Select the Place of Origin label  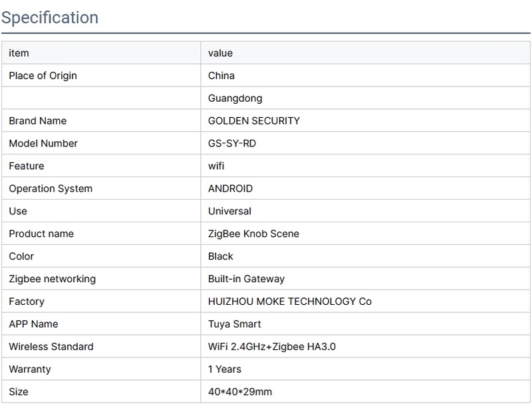tap(43, 76)
